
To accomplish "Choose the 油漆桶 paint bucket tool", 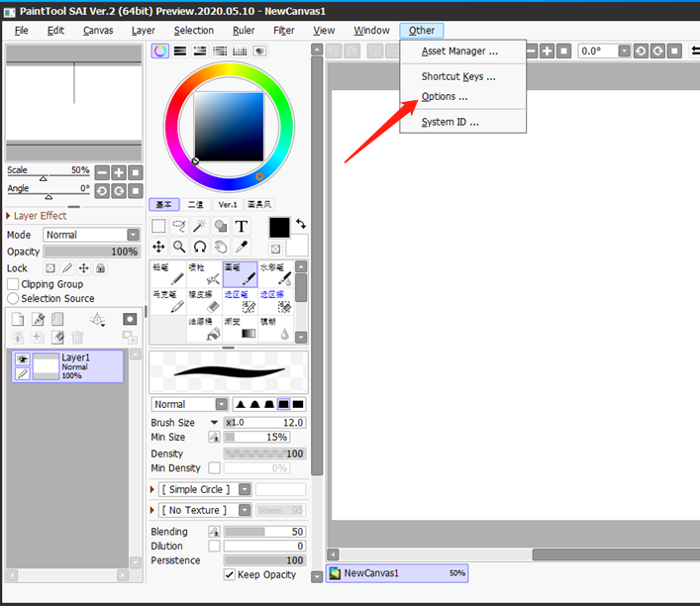I will tap(204, 328).
